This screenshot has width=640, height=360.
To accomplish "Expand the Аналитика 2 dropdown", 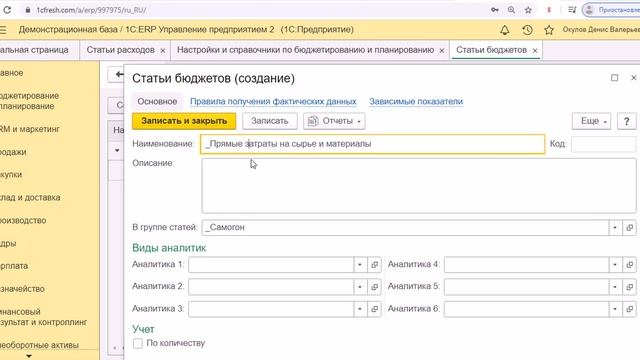I will click(360, 287).
